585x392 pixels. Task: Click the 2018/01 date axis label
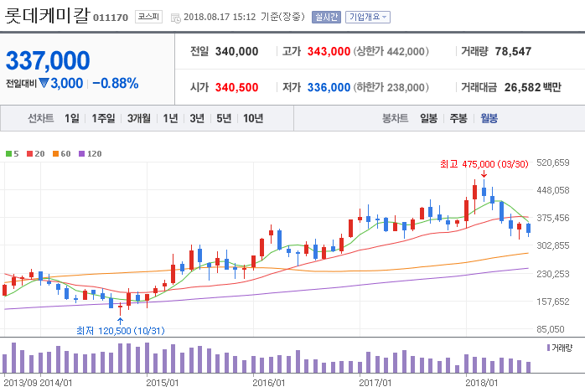(481, 383)
